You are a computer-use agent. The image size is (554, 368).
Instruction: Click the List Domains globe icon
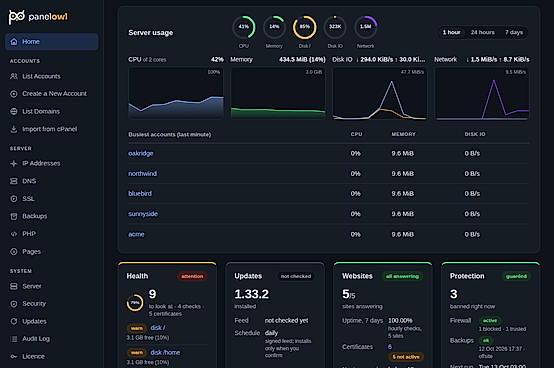pos(14,111)
